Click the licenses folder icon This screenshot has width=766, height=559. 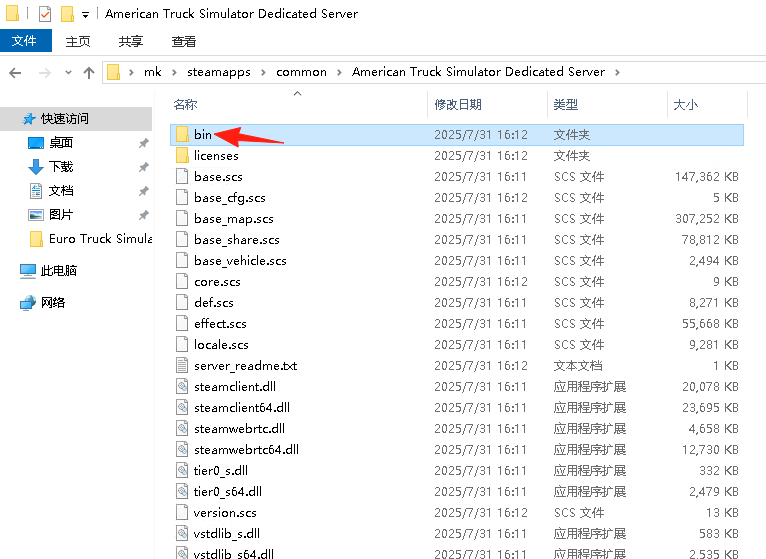coord(182,155)
